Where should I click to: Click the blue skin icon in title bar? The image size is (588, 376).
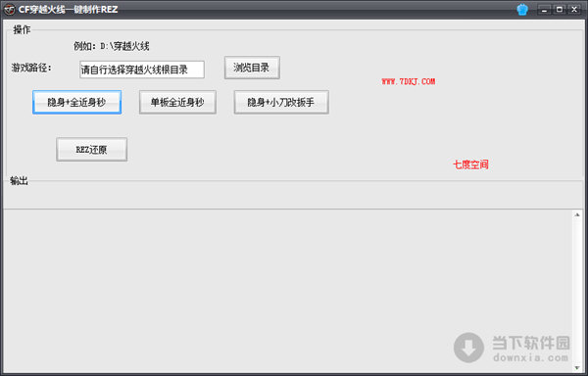[x=522, y=10]
